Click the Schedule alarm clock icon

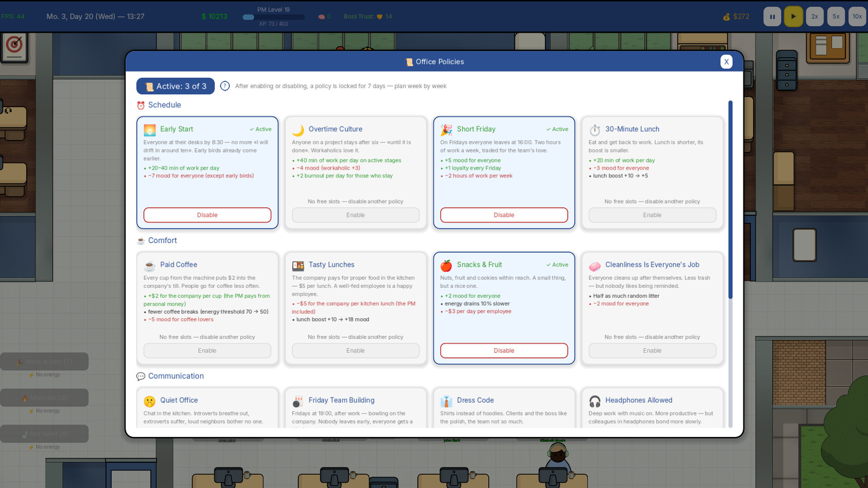point(141,105)
